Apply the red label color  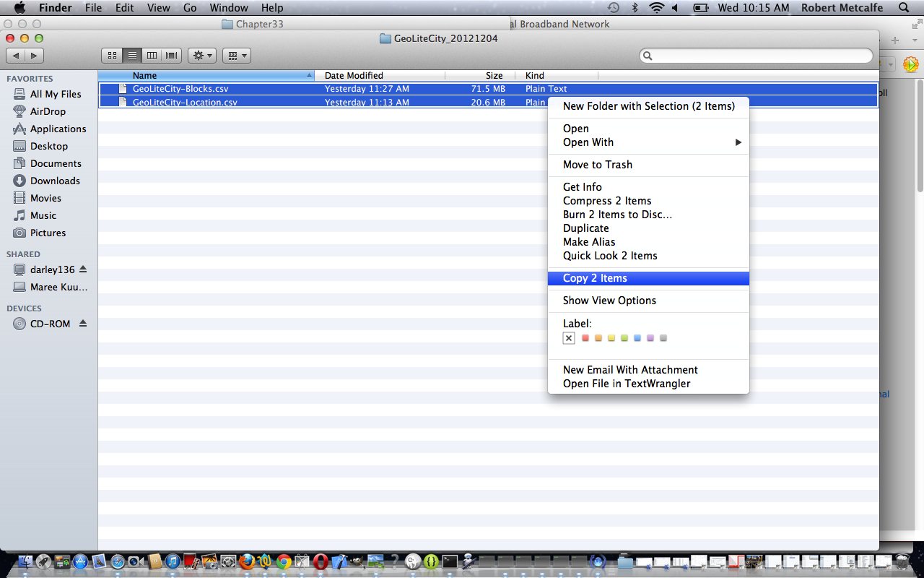(585, 338)
